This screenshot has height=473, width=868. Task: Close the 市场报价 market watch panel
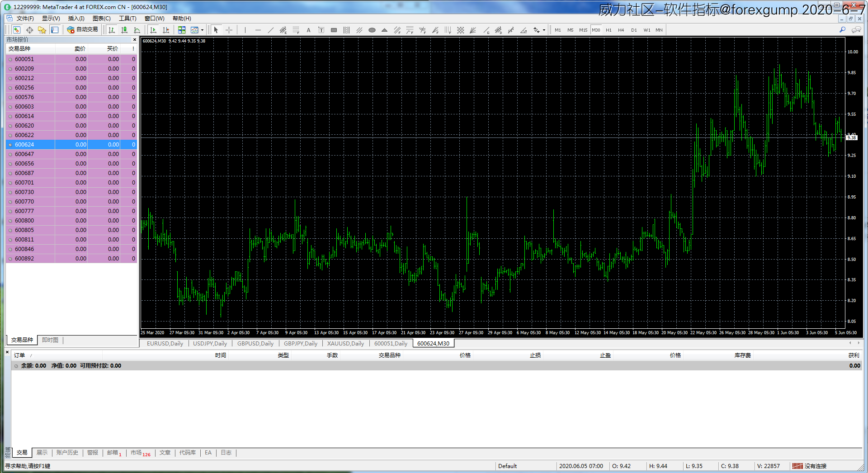[134, 40]
